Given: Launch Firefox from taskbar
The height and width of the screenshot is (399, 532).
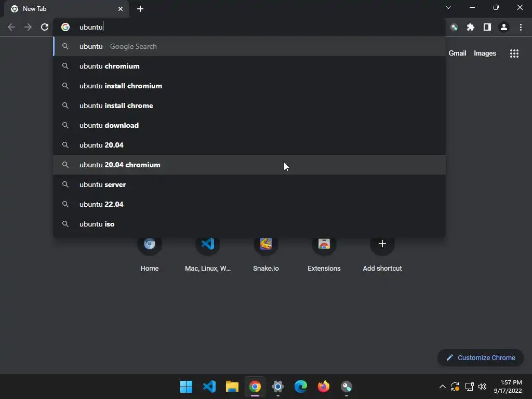Looking at the screenshot, I should coord(324,387).
